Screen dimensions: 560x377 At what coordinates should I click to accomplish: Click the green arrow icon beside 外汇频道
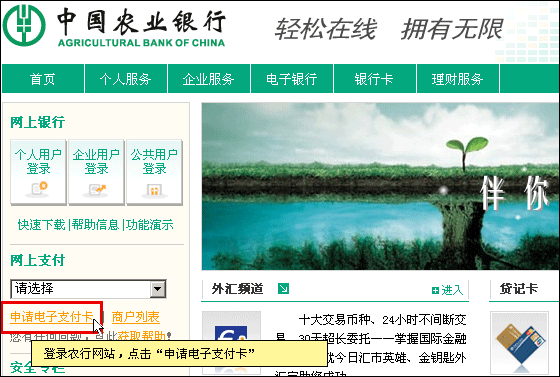(x=283, y=288)
